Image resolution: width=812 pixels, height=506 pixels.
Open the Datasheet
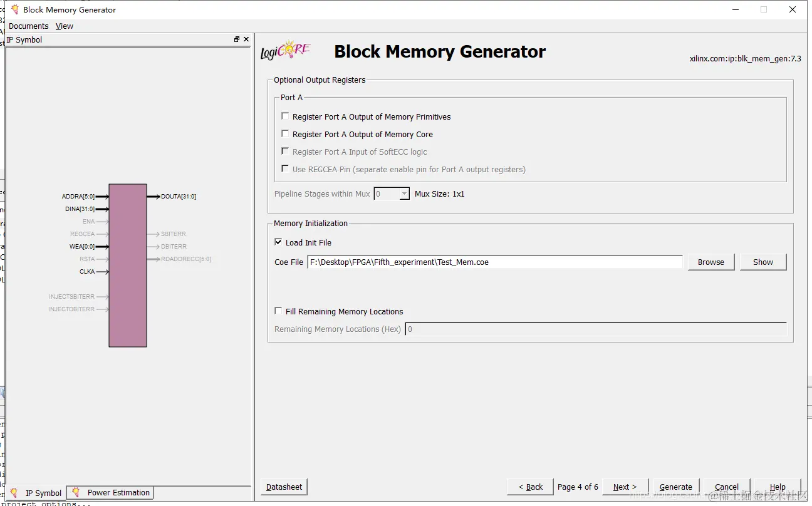pyautogui.click(x=284, y=487)
